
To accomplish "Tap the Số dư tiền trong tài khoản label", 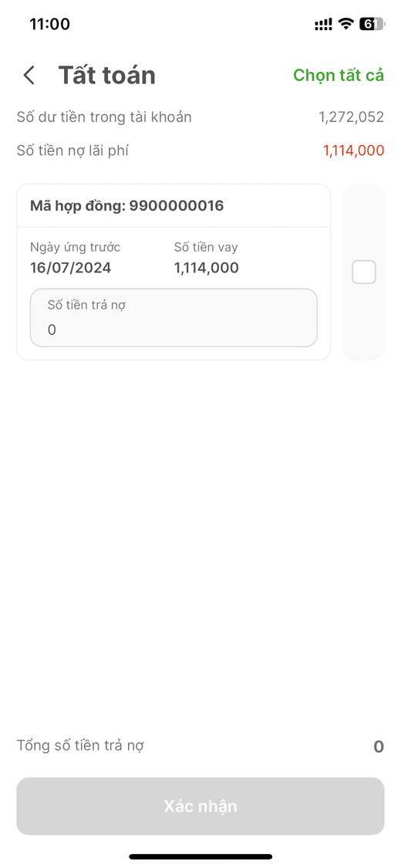I will point(104,117).
